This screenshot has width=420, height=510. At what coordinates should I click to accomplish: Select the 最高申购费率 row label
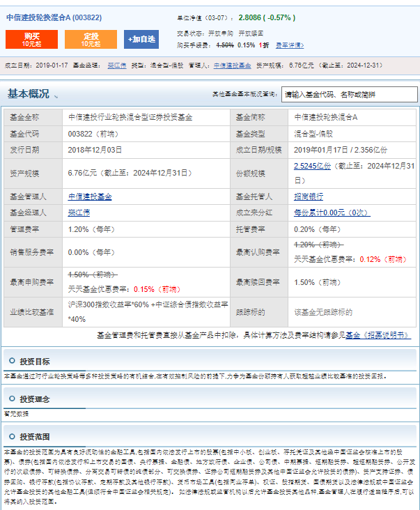pos(31,282)
